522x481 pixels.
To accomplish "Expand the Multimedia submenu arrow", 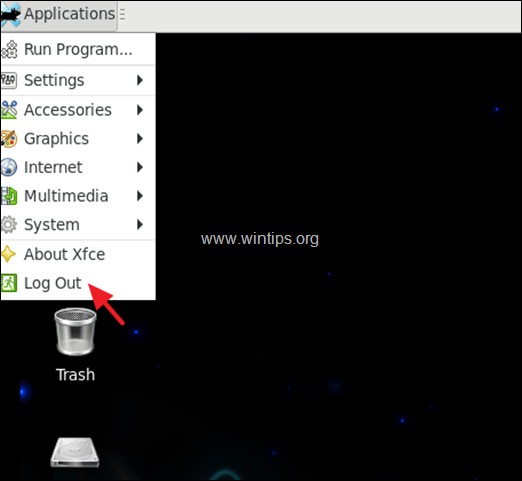I will click(140, 196).
